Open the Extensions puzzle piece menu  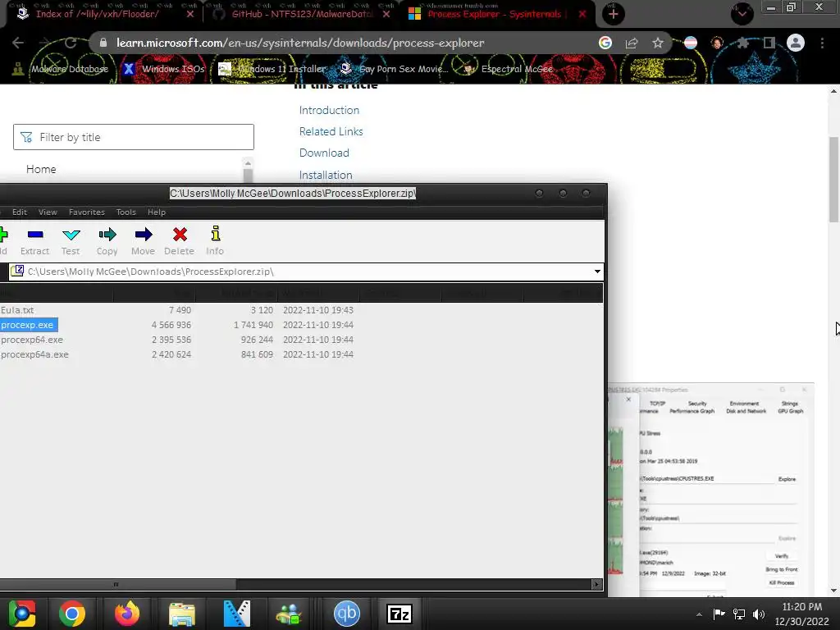coord(742,43)
